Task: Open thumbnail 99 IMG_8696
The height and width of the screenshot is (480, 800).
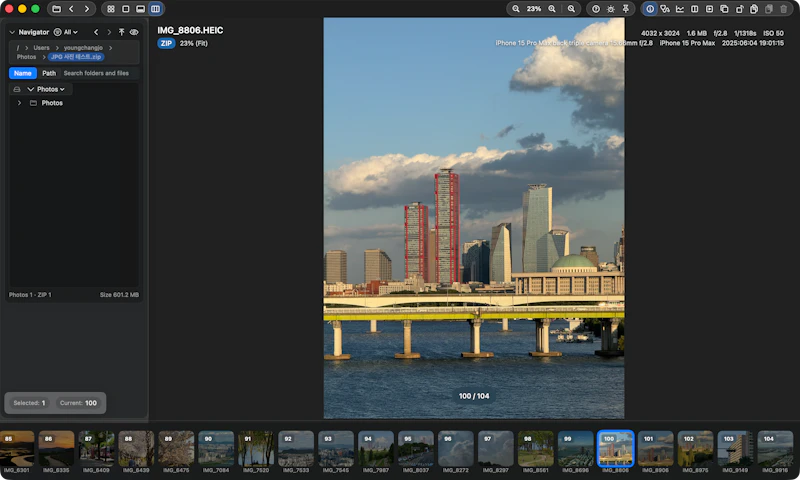Action: point(576,448)
